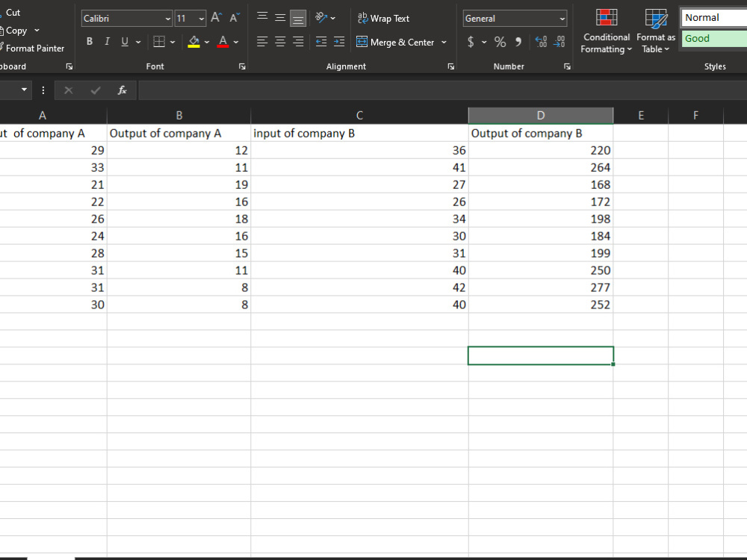
Task: Apply underline to selected cell
Action: tap(124, 42)
